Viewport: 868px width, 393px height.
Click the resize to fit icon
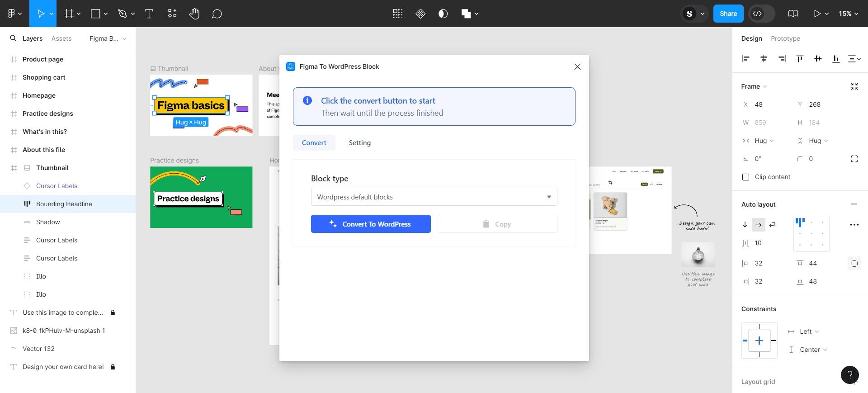854,86
